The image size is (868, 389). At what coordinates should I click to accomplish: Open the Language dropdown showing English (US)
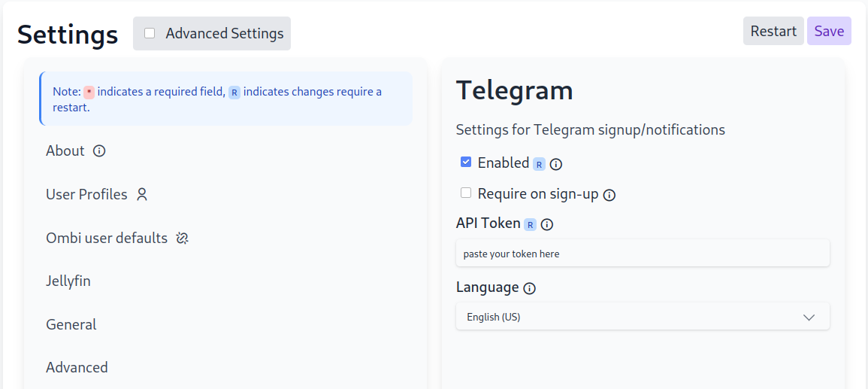pos(643,317)
